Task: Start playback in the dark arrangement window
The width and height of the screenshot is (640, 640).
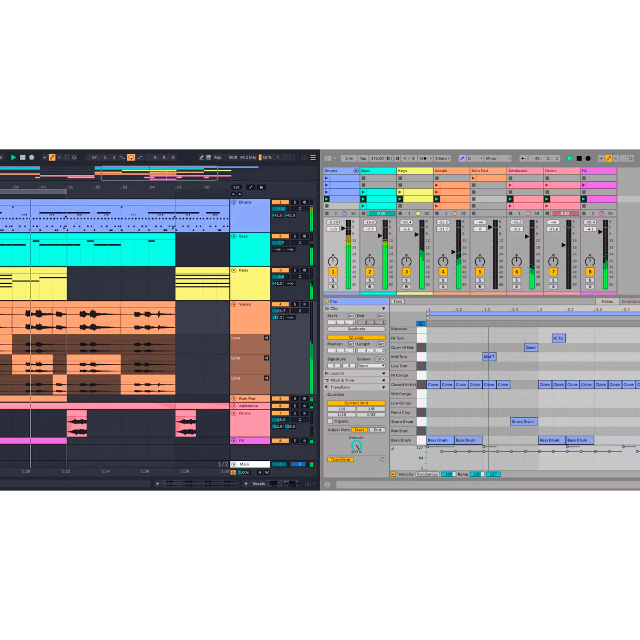Action: coord(13,157)
